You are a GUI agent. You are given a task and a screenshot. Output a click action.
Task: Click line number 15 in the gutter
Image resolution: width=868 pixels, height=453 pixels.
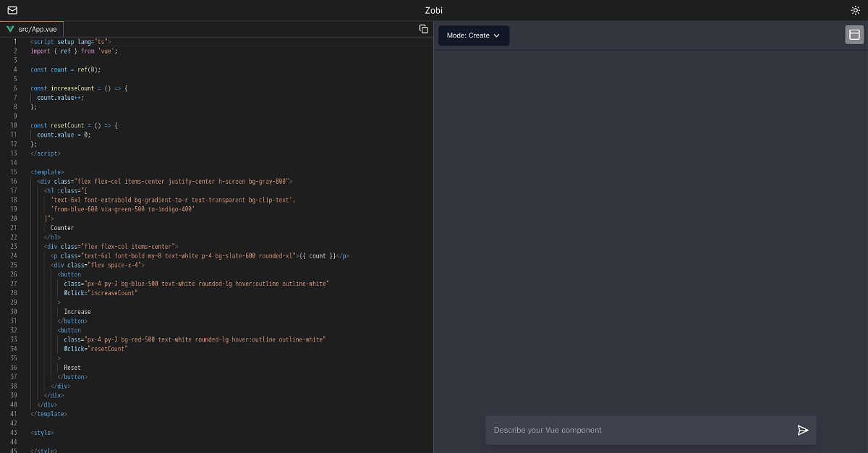point(14,172)
